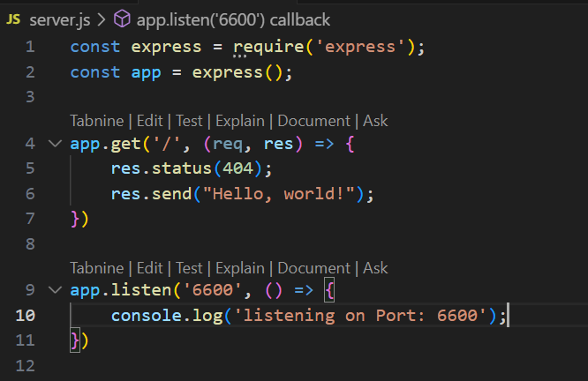
Task: Click the closing braces on line 7
Action: tap(79, 219)
